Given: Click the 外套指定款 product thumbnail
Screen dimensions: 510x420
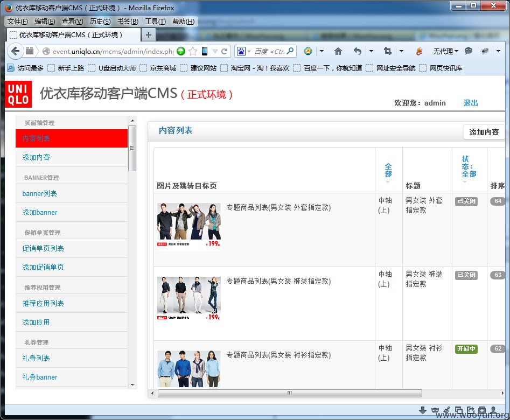Looking at the screenshot, I should click(x=189, y=227).
